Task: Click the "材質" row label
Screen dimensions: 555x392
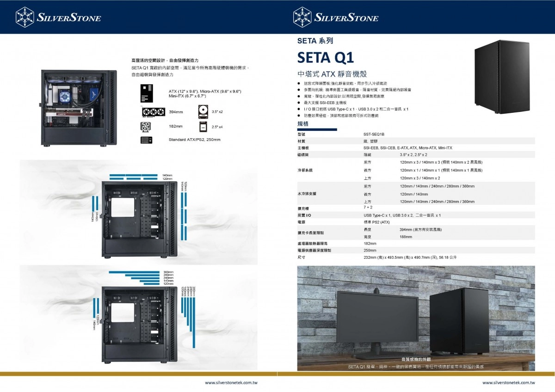Action: 302,141
